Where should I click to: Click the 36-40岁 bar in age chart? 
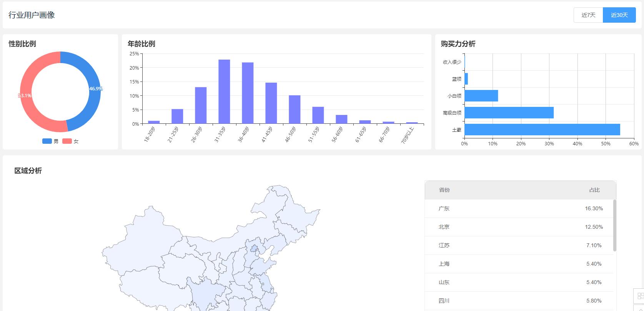pyautogui.click(x=248, y=93)
